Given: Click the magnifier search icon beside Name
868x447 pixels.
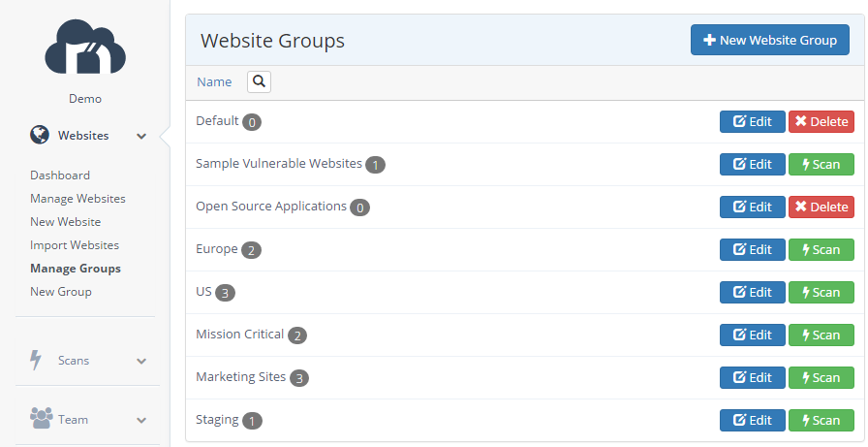Looking at the screenshot, I should click(x=259, y=82).
